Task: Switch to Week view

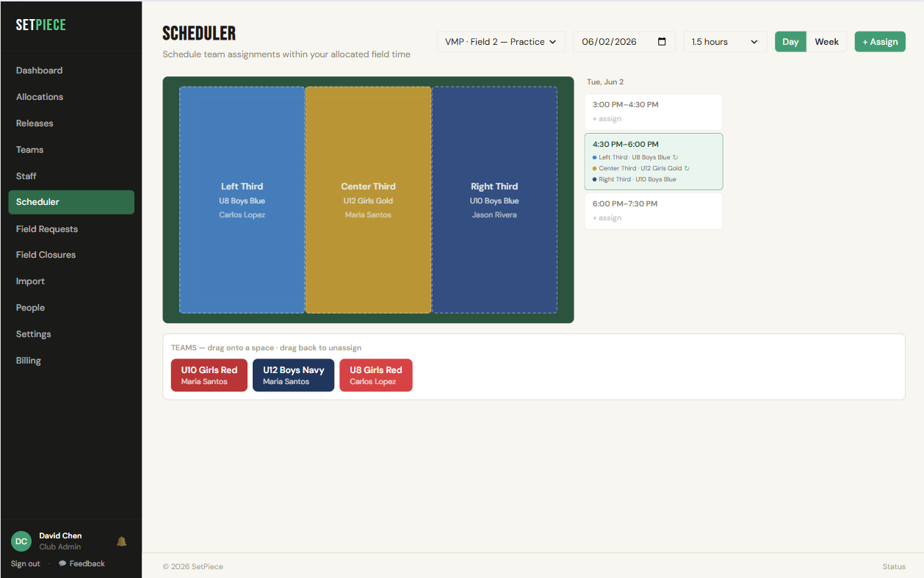Action: coord(826,42)
